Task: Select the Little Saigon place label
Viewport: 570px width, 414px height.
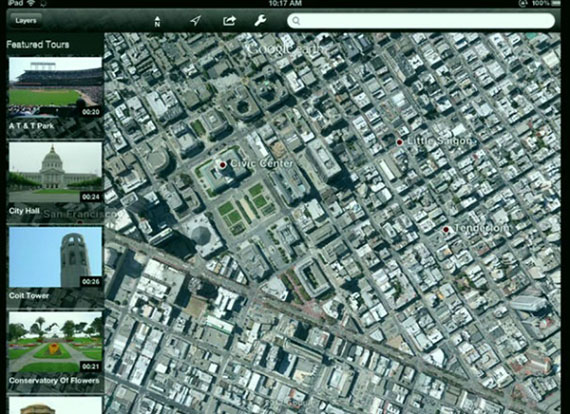Action: (x=439, y=141)
